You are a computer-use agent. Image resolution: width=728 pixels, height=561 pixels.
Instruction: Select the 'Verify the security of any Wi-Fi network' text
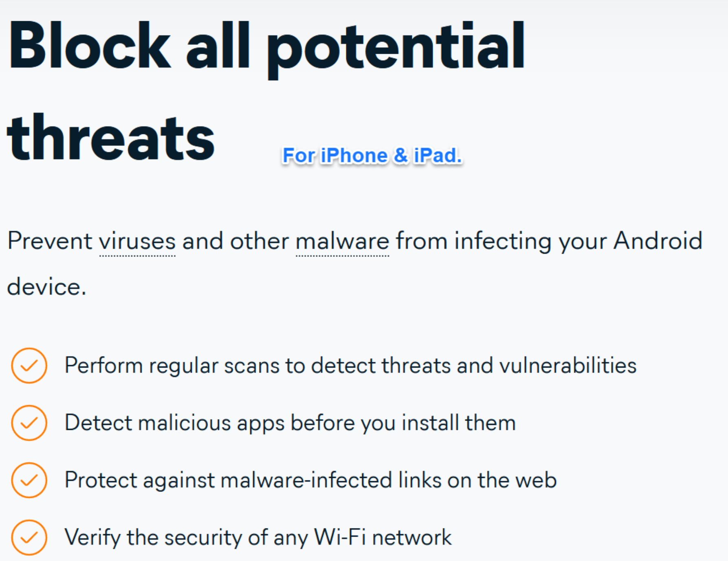(x=258, y=537)
